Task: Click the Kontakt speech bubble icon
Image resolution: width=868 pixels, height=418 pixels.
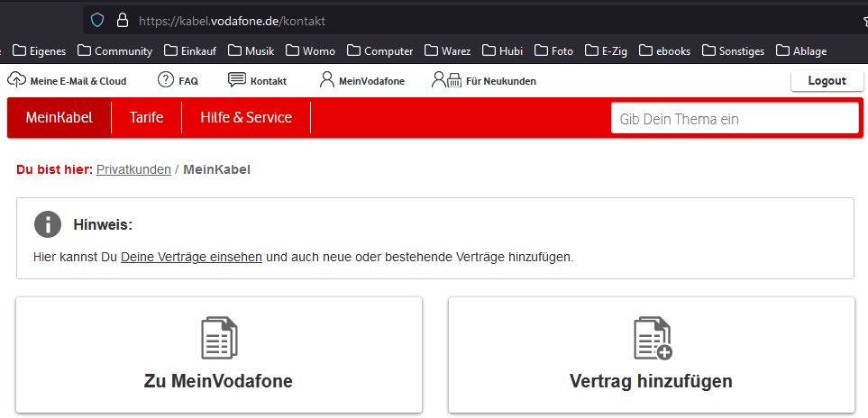Action: click(237, 79)
